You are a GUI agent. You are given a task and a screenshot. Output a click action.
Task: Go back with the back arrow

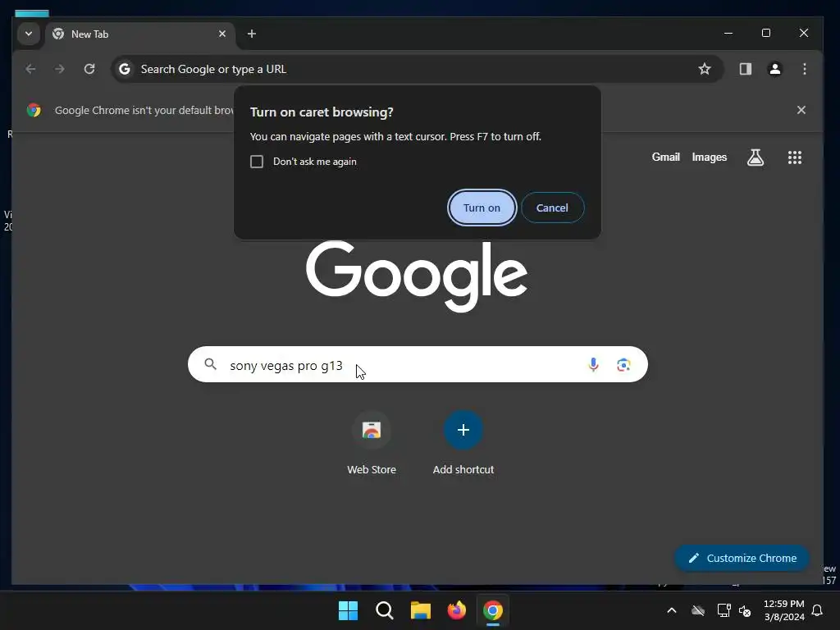tap(30, 69)
